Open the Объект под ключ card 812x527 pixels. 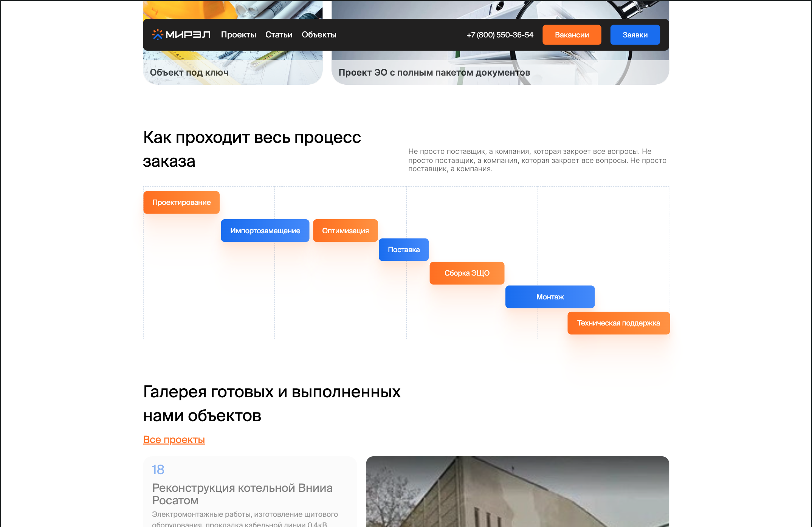232,67
